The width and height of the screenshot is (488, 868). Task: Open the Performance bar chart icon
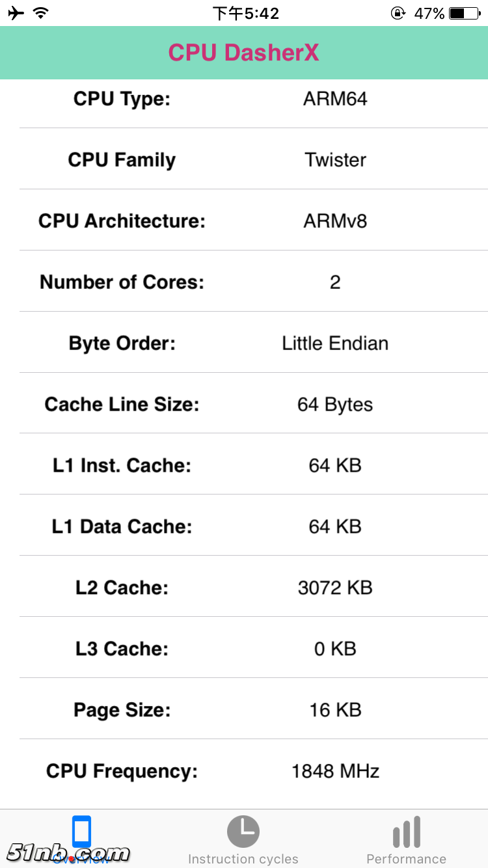click(x=407, y=832)
